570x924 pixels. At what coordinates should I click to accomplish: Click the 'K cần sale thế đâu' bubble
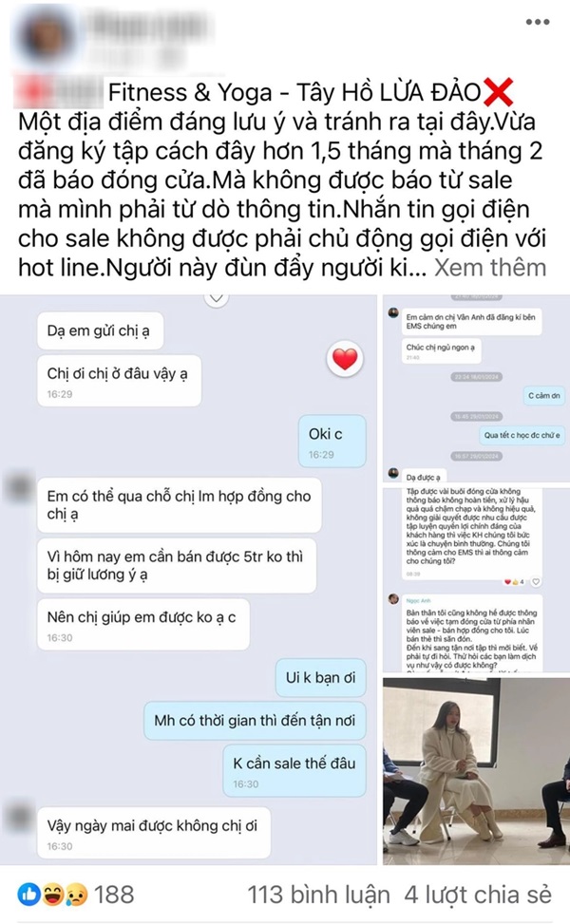point(294,771)
